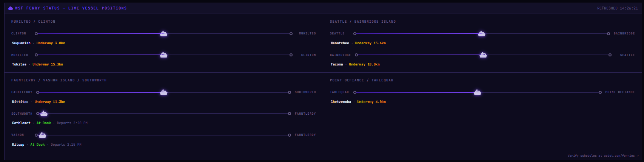Click the Departs 2:15 PM text

66,145
